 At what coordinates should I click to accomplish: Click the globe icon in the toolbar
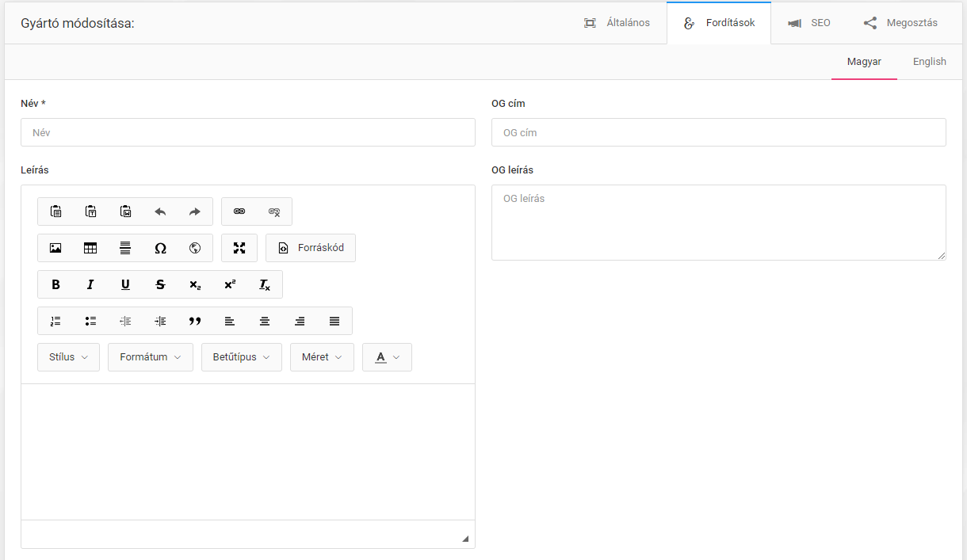195,248
